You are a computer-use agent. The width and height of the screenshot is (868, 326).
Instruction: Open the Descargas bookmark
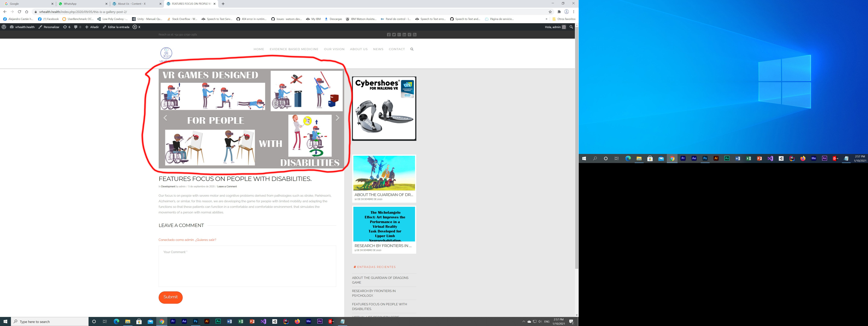[x=333, y=19]
